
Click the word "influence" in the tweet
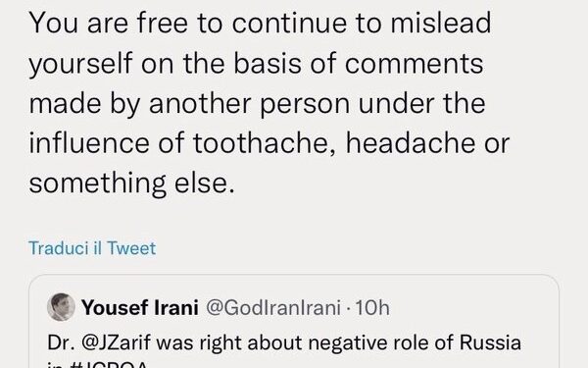click(x=89, y=142)
